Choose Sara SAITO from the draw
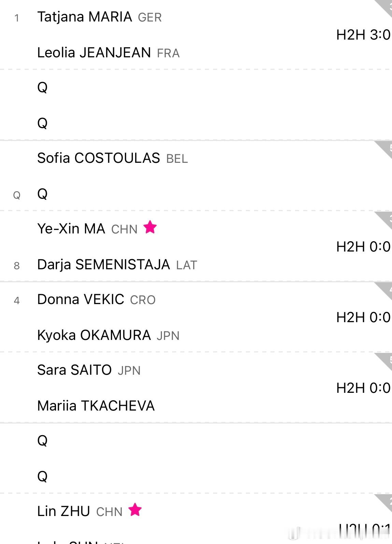The width and height of the screenshot is (392, 544). [74, 370]
